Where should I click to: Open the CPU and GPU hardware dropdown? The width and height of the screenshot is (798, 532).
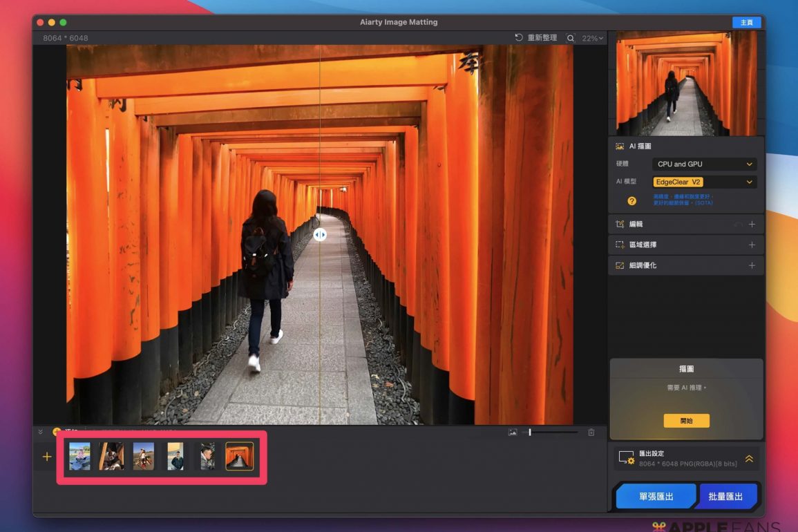click(x=704, y=164)
